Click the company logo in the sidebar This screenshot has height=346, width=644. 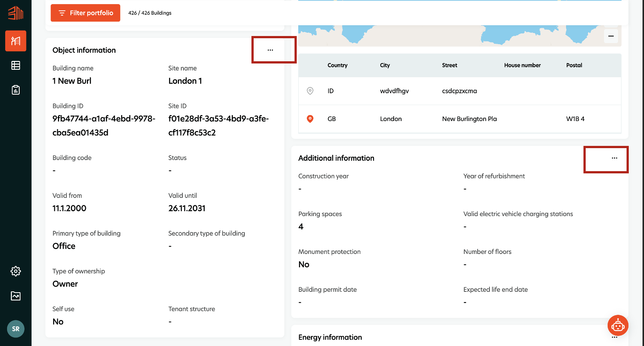[x=16, y=13]
